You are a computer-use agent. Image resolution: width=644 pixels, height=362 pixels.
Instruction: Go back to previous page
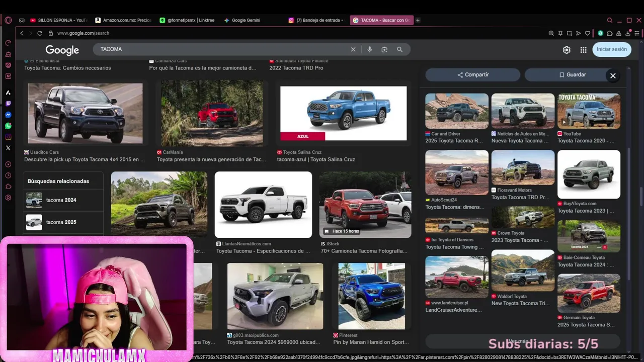point(22,33)
